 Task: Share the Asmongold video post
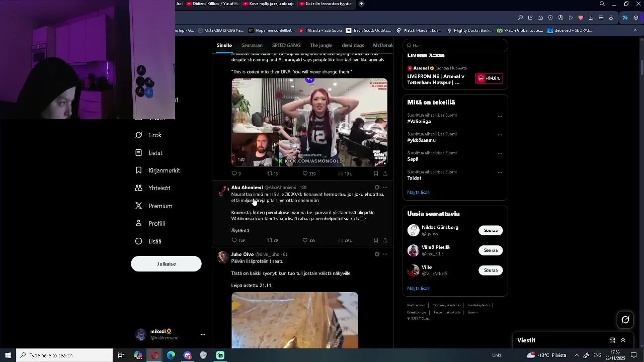click(385, 173)
